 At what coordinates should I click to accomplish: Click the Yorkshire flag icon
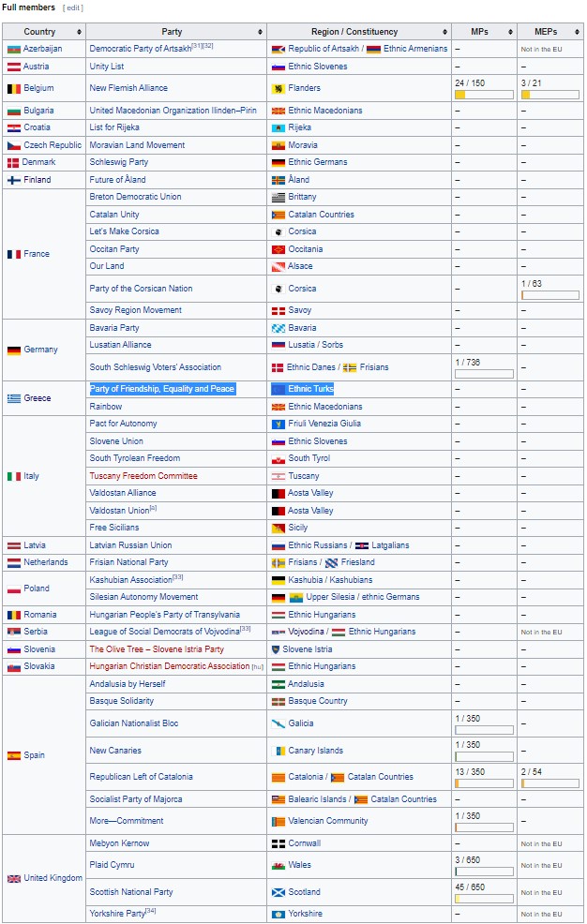click(x=278, y=915)
